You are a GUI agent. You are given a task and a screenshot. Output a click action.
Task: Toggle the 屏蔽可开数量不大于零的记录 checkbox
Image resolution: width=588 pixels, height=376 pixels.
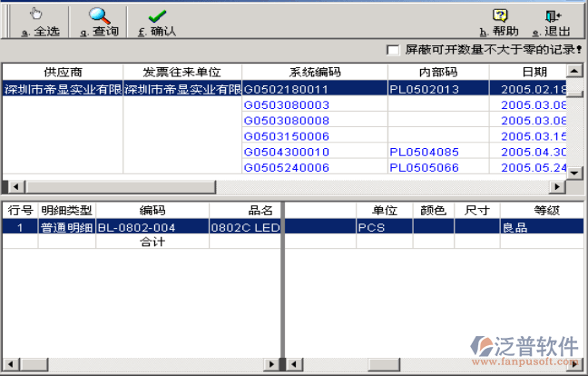click(393, 49)
